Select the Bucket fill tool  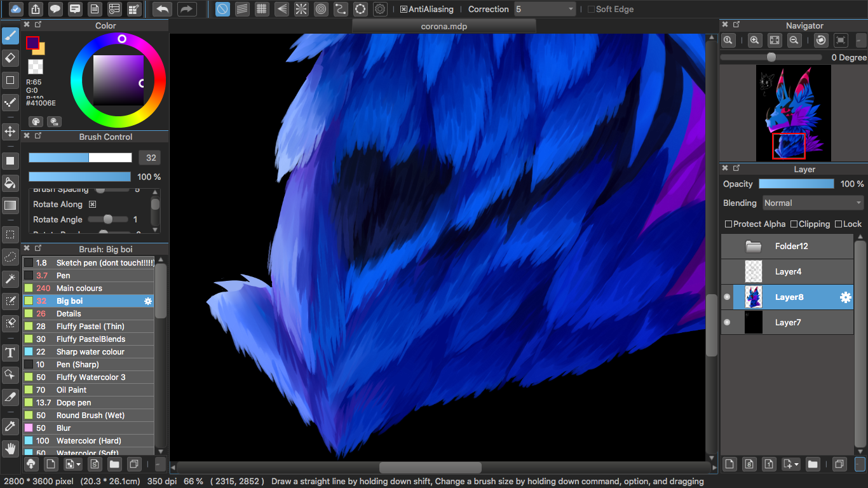[10, 183]
